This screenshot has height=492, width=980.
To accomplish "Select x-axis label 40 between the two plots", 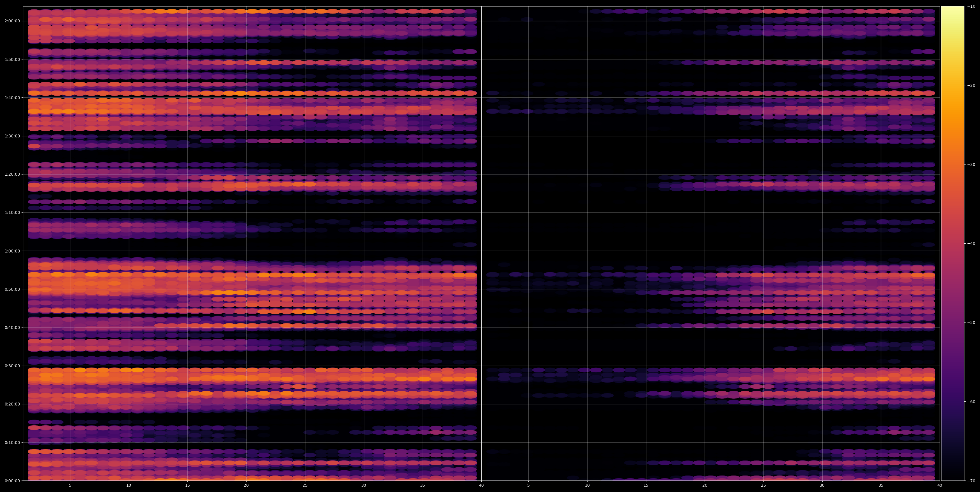I will point(481,486).
